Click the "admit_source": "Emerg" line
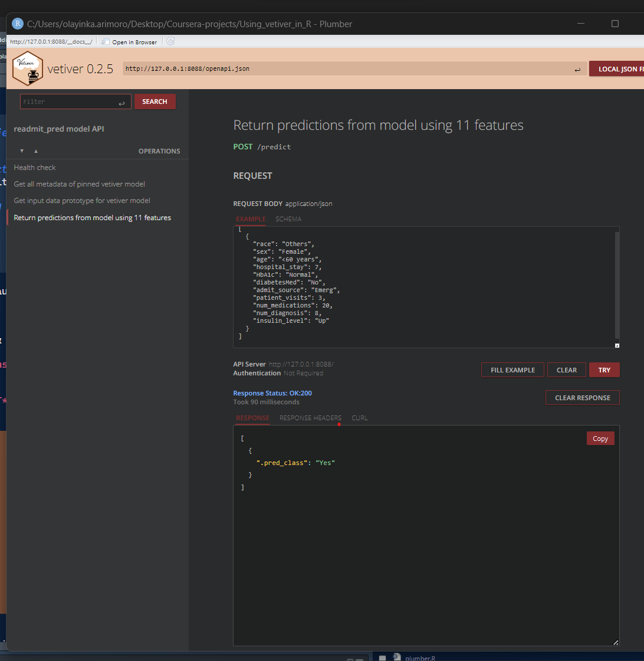 pyautogui.click(x=296, y=290)
